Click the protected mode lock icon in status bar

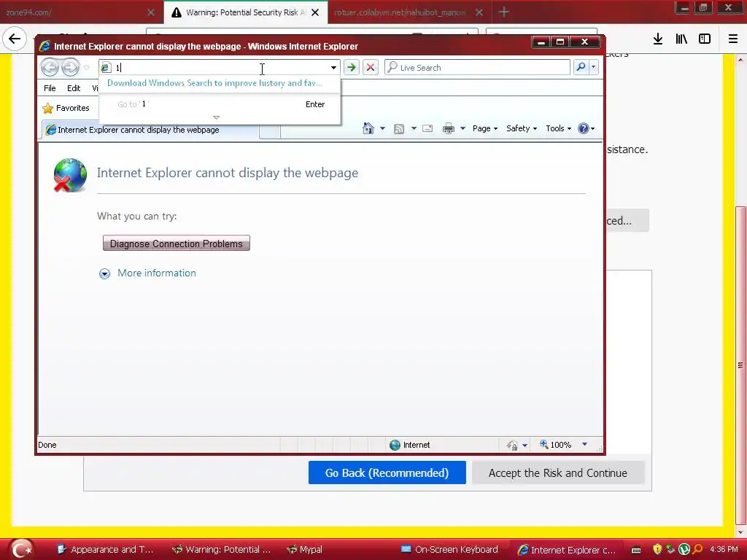(512, 446)
